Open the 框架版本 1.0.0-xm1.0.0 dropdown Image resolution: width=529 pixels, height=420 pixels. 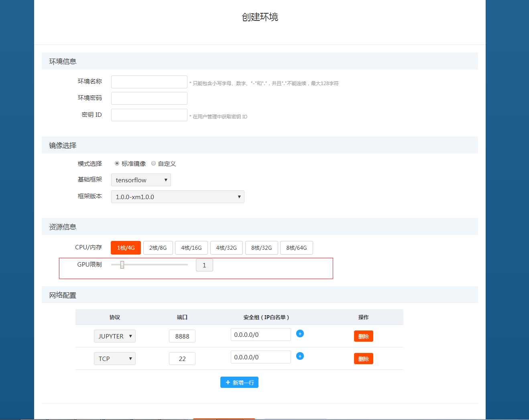pos(178,197)
